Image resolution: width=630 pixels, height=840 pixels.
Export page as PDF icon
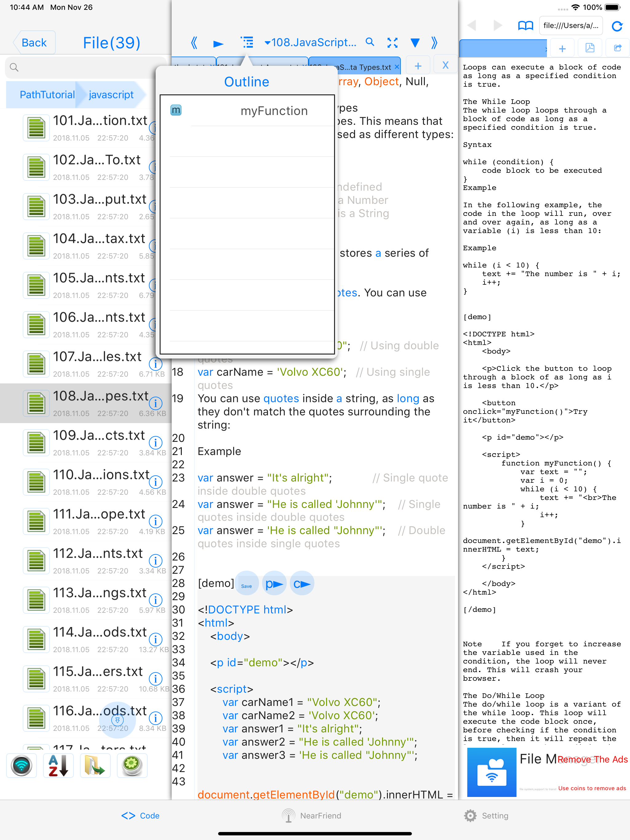point(590,48)
